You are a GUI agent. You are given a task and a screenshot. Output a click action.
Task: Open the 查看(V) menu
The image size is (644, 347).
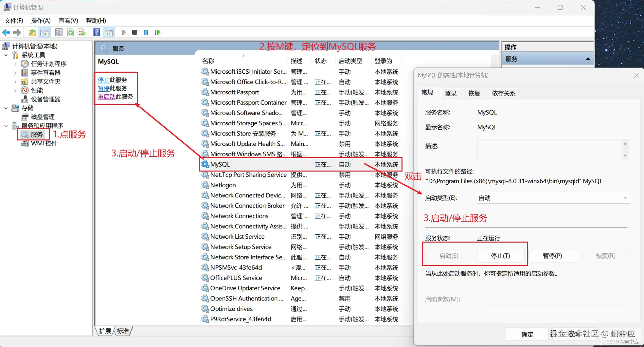(68, 21)
